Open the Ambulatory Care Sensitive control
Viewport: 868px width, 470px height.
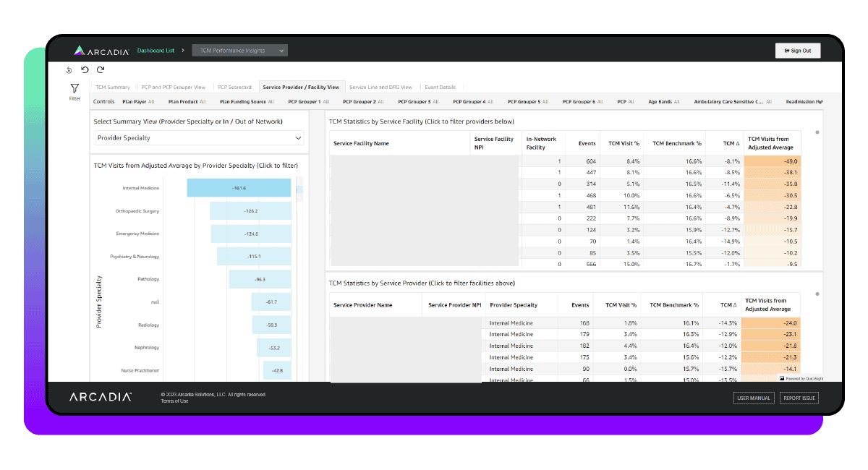point(733,102)
